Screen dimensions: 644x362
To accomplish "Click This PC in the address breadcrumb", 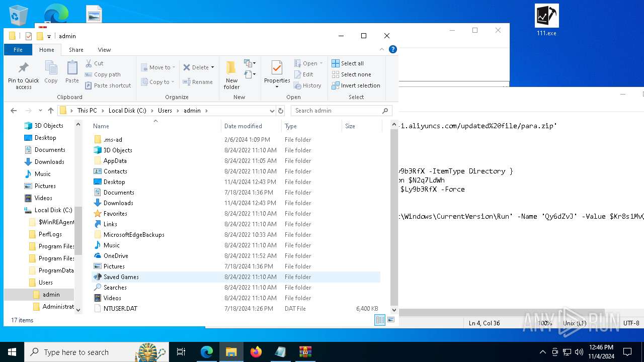I will coord(87,111).
